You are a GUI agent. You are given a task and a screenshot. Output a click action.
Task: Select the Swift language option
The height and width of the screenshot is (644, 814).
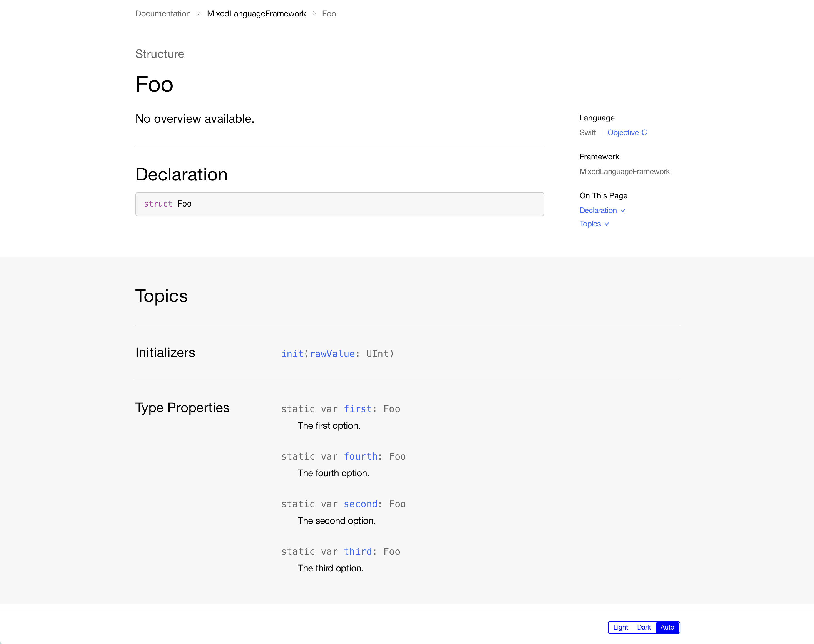pos(587,132)
